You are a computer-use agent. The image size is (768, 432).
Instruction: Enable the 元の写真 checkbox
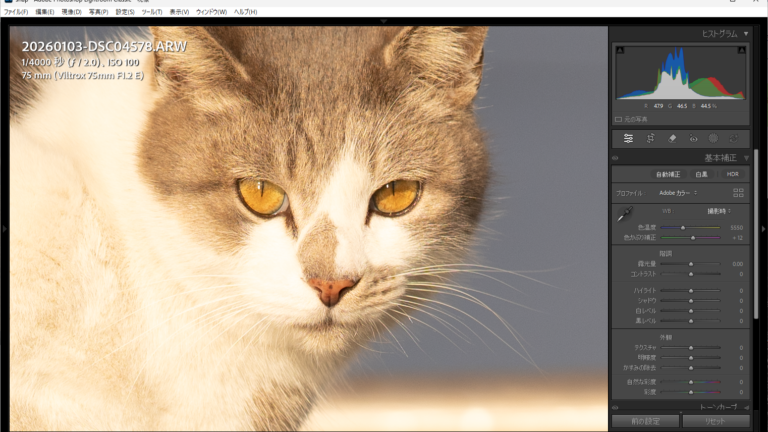tap(619, 118)
